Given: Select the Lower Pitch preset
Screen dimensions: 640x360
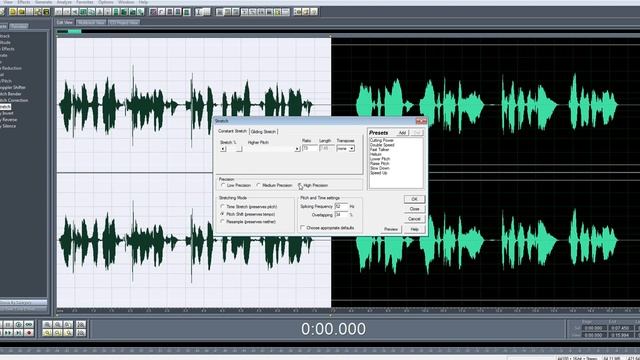Looking at the screenshot, I should pyautogui.click(x=380, y=159).
